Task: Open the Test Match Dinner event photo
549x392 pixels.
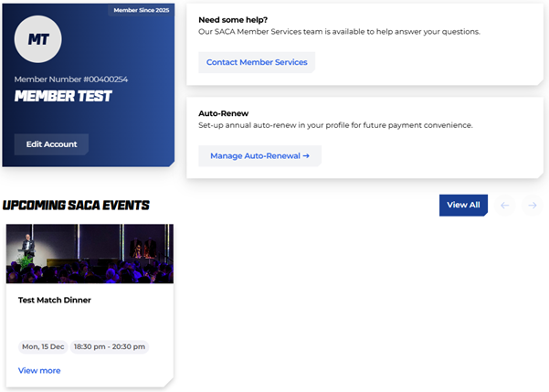Action: 90,254
